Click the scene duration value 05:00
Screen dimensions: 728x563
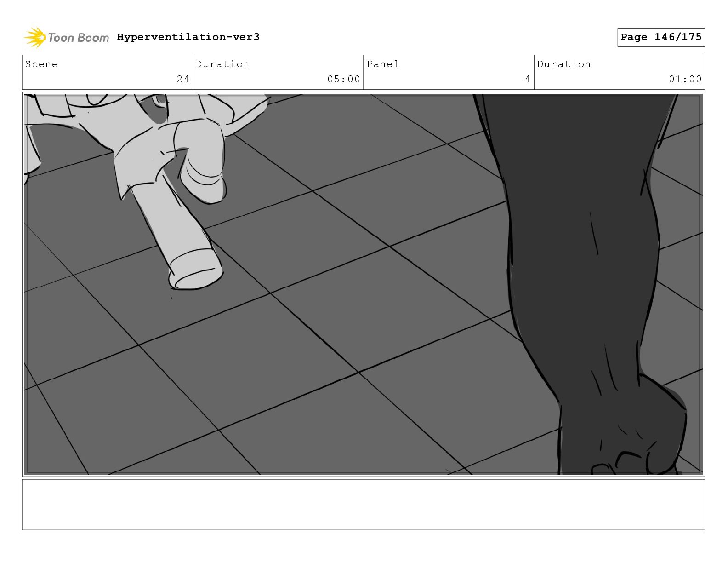click(x=344, y=79)
